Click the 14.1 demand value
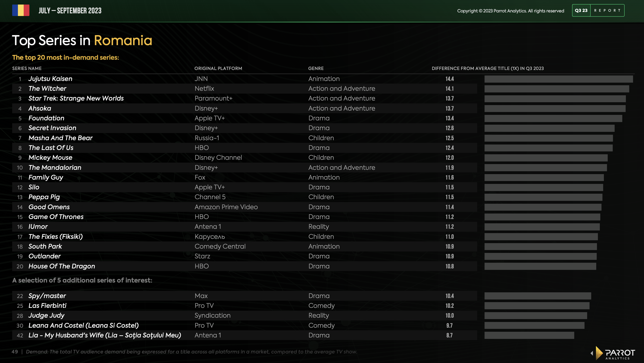The image size is (644, 363). (x=449, y=89)
